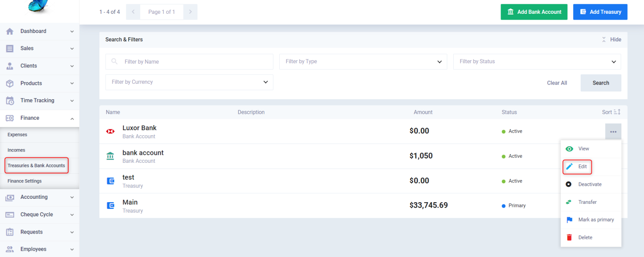
Task: Choose Deactivate in the actions menu
Action: 591,184
